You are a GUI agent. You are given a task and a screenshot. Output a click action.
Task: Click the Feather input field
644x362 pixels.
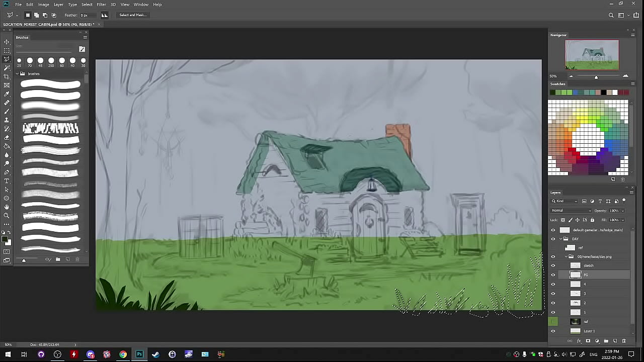click(x=87, y=15)
